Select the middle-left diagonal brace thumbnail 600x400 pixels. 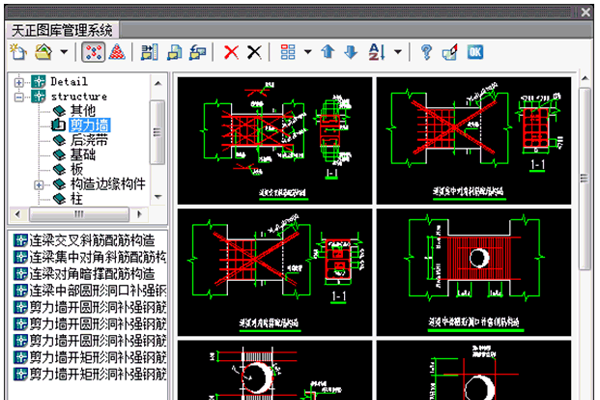coord(275,272)
